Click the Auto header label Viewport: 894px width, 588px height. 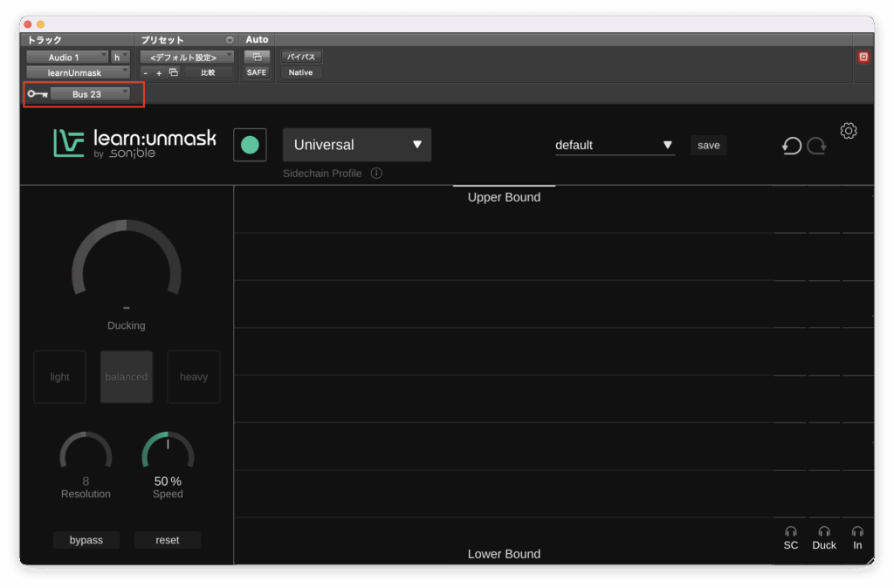(257, 39)
